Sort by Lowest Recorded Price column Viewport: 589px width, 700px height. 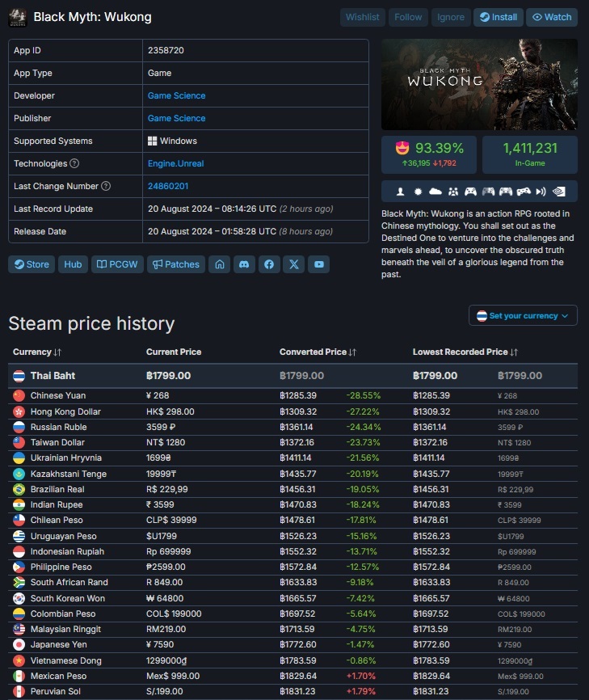(465, 352)
